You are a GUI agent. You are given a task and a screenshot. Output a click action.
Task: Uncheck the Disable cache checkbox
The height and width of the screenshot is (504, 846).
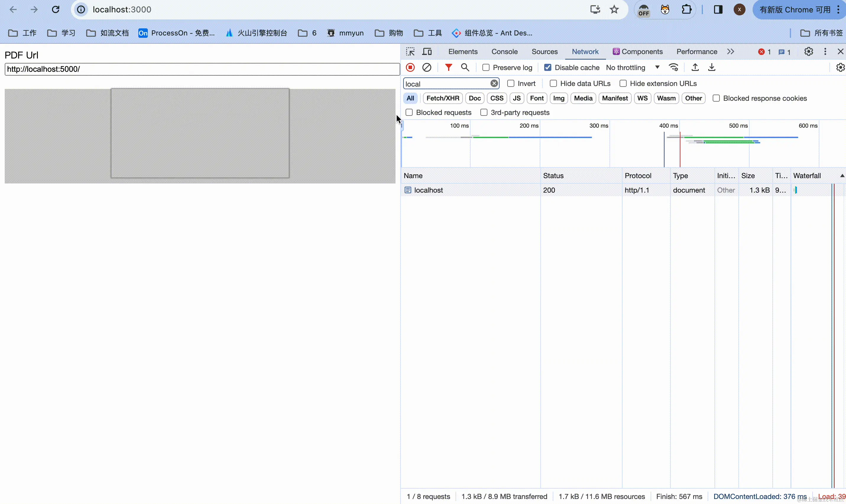(x=547, y=68)
